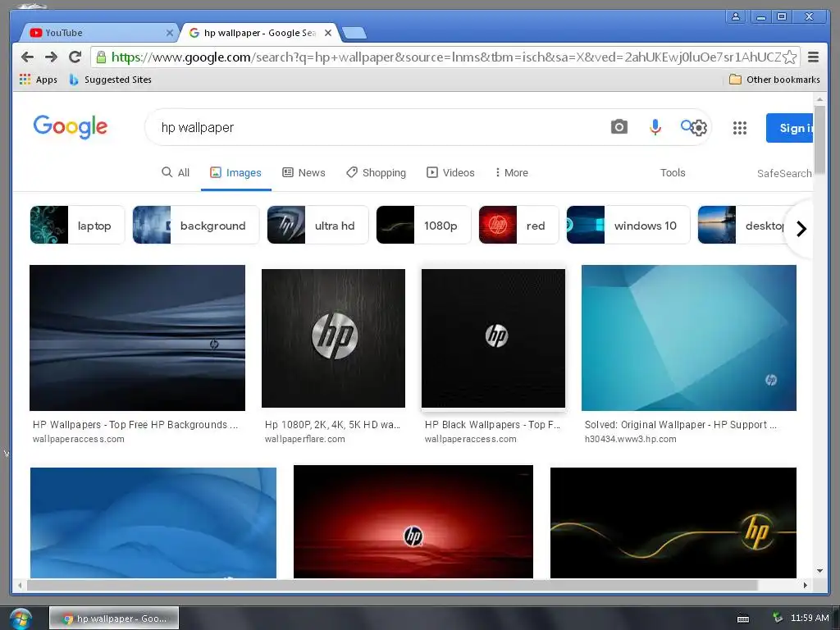The image size is (840, 630).
Task: Switch to the All results tab
Action: point(176,172)
